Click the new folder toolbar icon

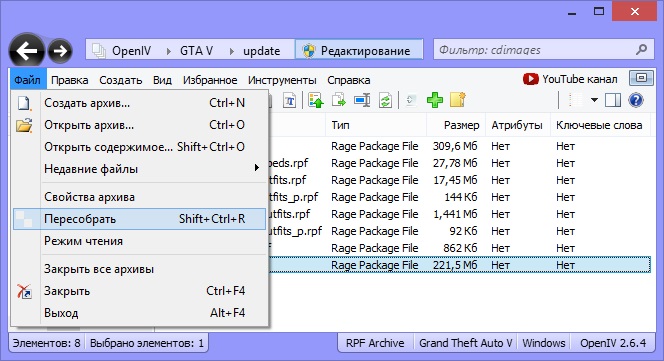[458, 100]
